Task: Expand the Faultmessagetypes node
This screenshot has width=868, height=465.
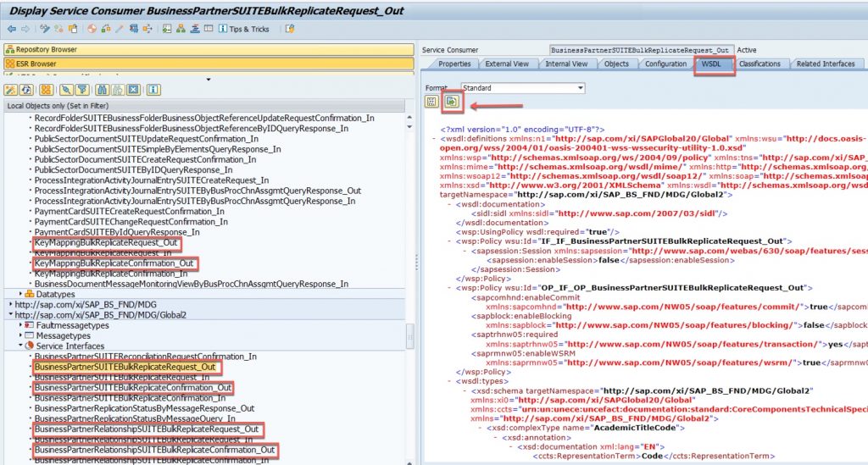Action: pyautogui.click(x=20, y=325)
